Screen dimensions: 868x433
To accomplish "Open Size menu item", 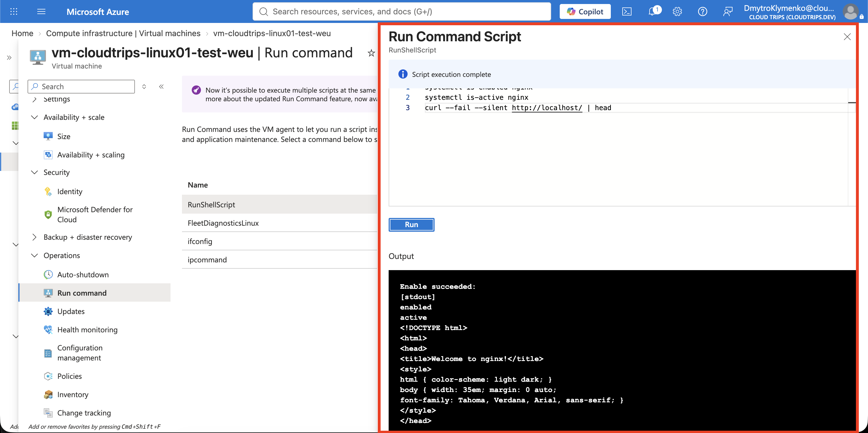I will pos(64,136).
